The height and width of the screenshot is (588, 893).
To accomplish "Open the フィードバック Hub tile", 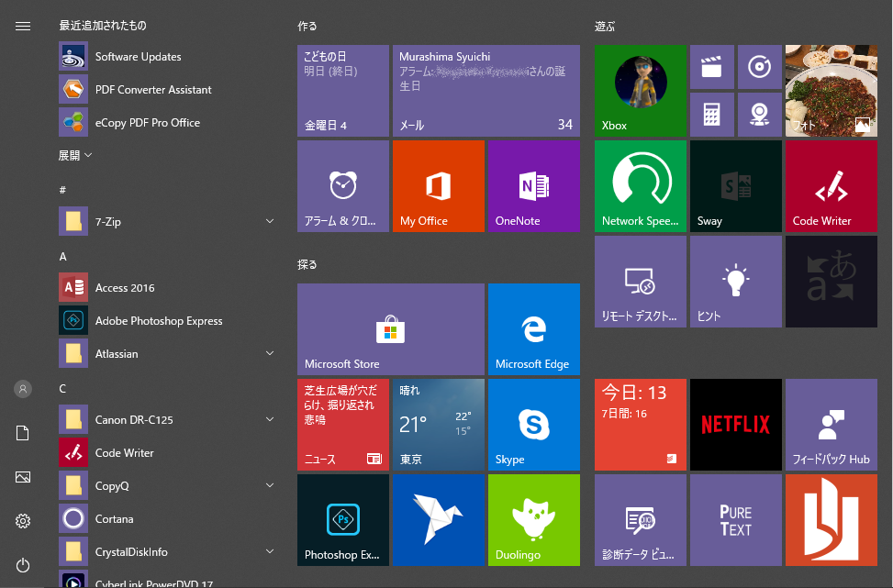I will point(832,425).
